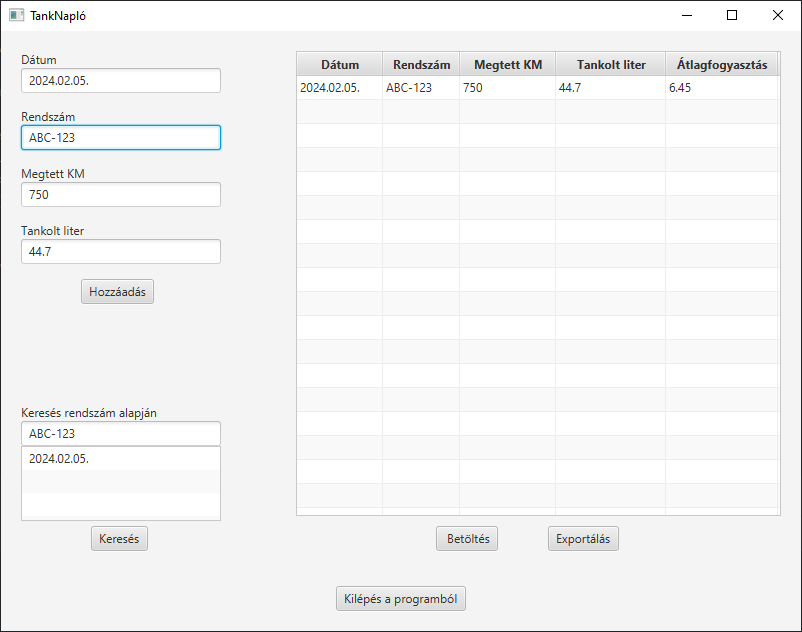
Task: Sort table by Rendszám column header
Action: point(421,65)
